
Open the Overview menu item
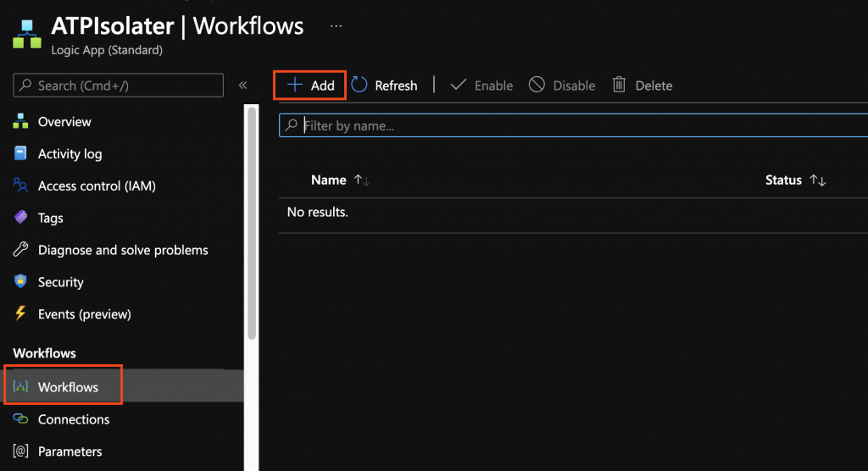click(x=64, y=122)
